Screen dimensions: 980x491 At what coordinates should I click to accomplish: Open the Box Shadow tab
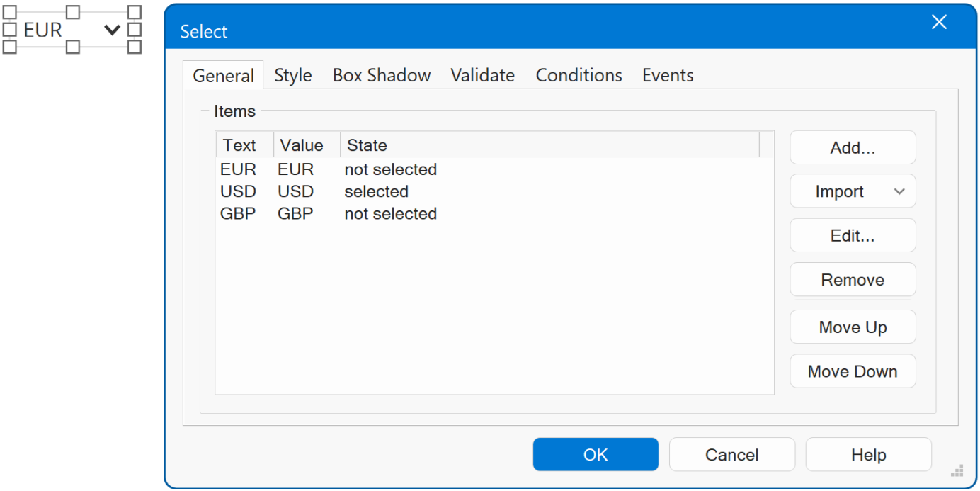coord(382,76)
